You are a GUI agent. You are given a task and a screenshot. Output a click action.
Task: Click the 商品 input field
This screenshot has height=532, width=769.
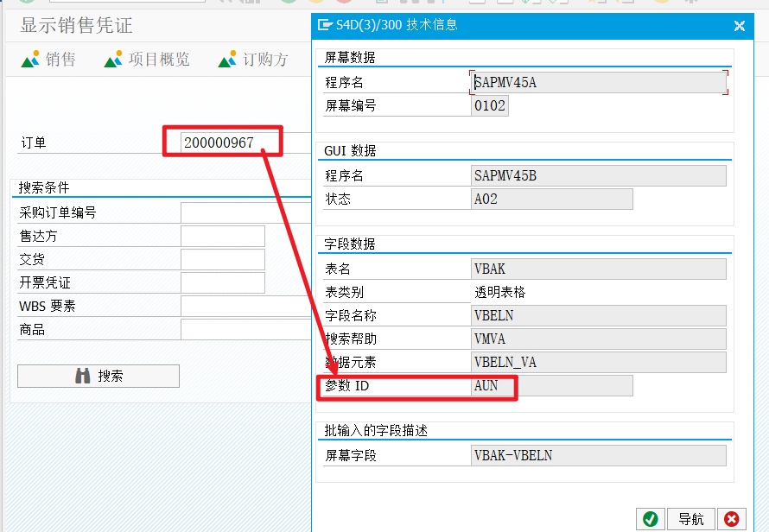245,330
